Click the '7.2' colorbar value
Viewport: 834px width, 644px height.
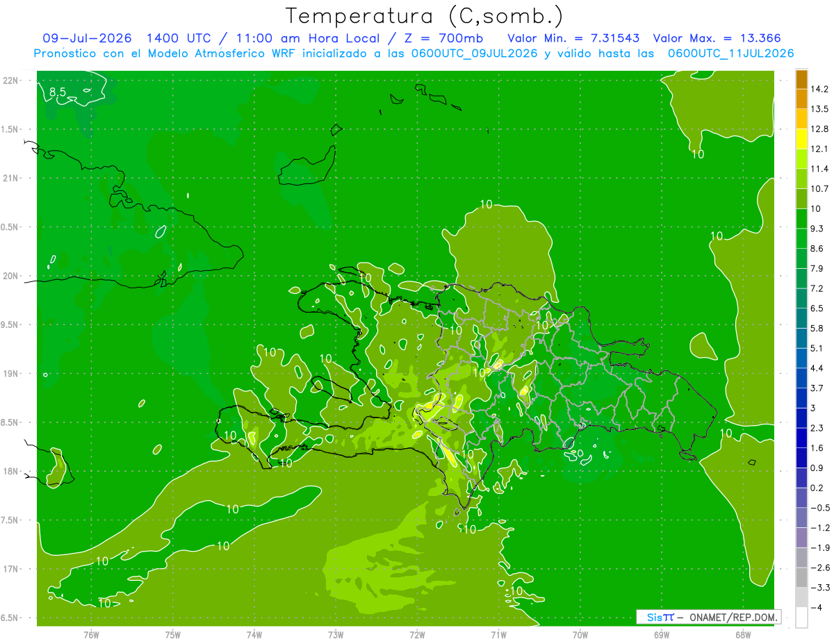click(817, 288)
